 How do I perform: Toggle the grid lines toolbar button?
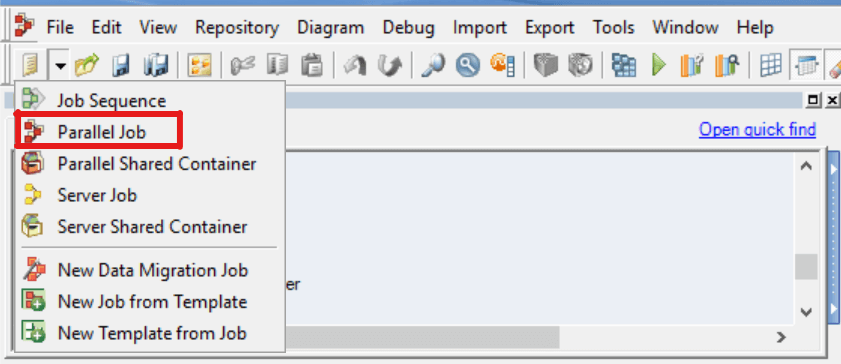(771, 66)
